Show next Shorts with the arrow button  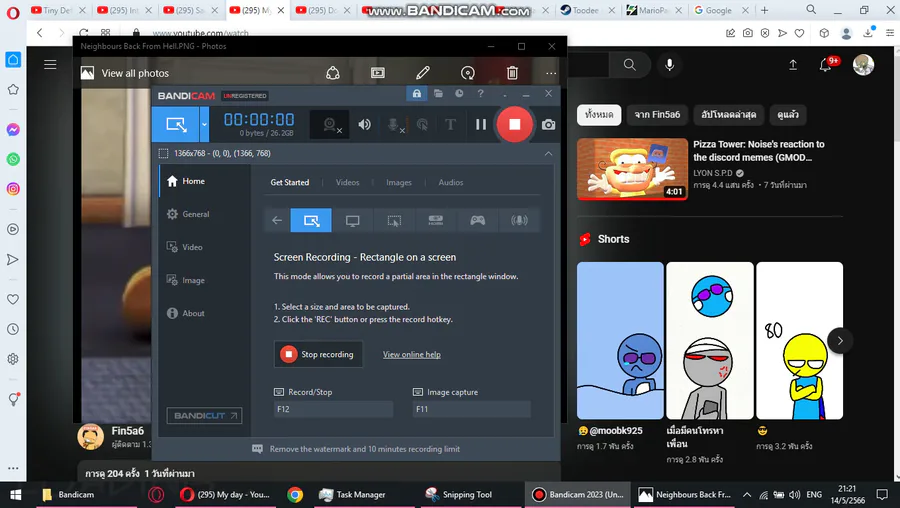coord(840,340)
